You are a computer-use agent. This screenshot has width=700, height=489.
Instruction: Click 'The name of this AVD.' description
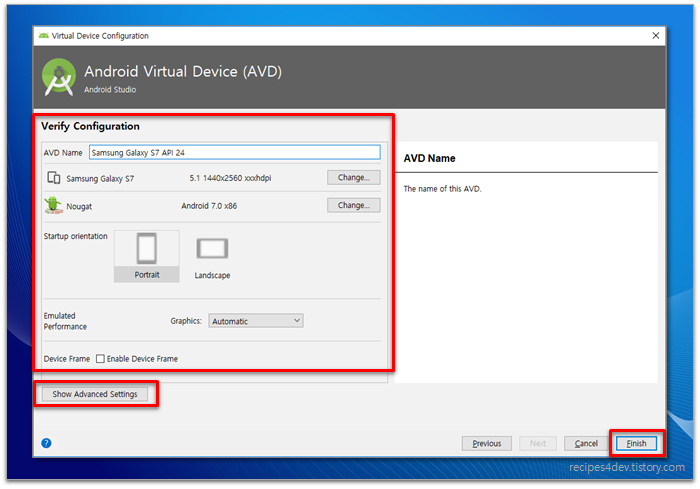point(442,189)
